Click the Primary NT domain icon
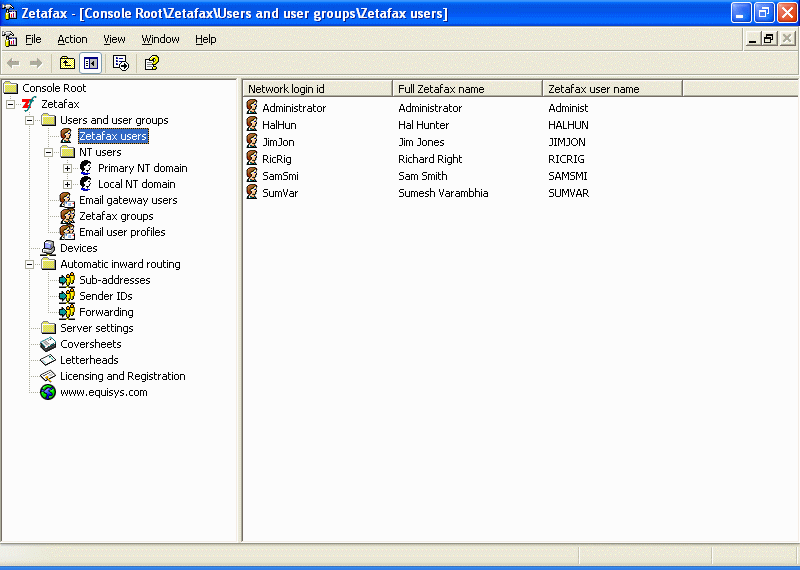 tap(86, 168)
